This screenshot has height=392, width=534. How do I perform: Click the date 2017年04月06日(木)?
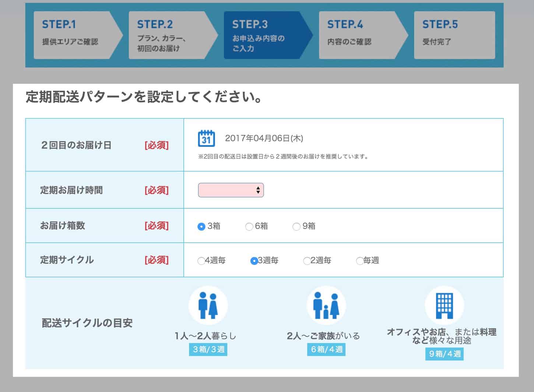(264, 138)
